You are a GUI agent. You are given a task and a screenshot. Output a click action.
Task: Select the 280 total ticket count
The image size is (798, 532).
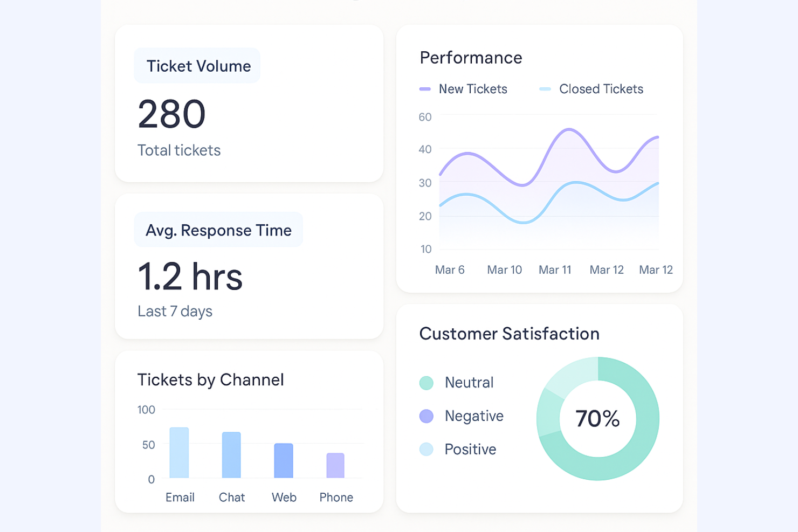tap(171, 114)
